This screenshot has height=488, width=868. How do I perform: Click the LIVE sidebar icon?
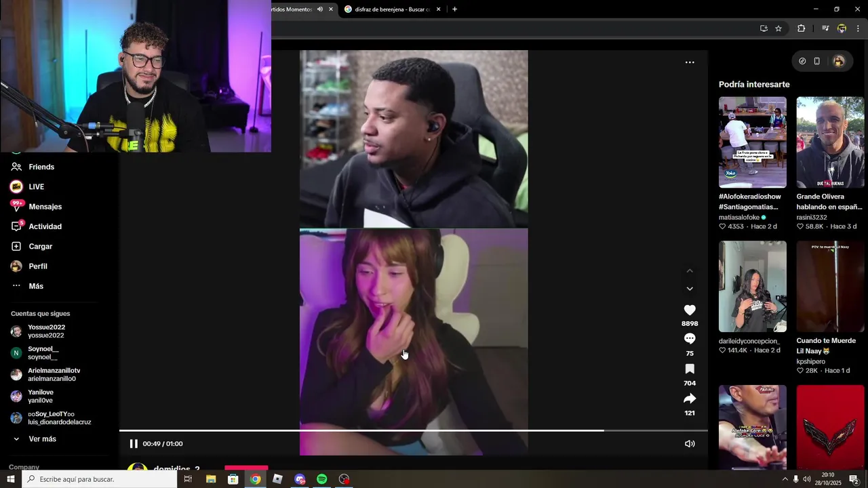point(16,186)
